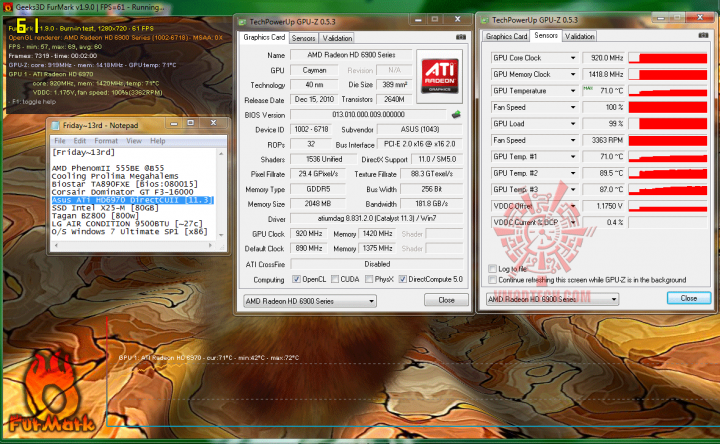Enable Continue refreshing in background checkbox

tap(492, 280)
